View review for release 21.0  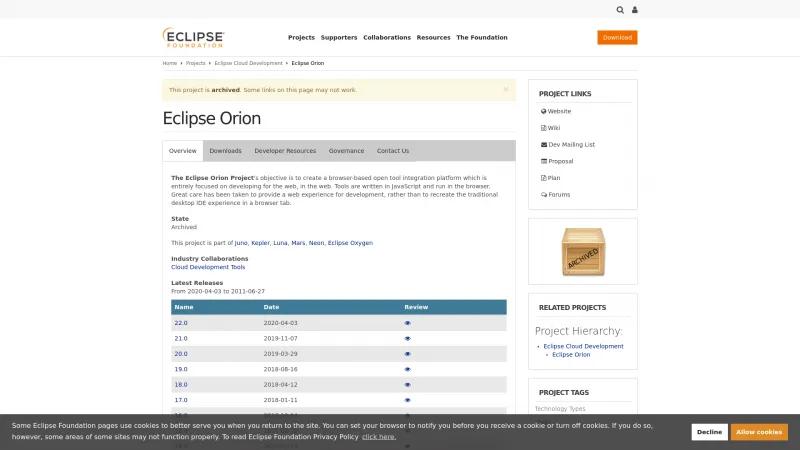point(407,338)
